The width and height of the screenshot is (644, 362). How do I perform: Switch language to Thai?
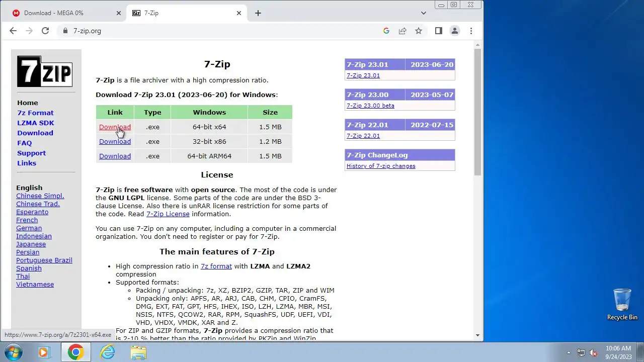pyautogui.click(x=23, y=276)
